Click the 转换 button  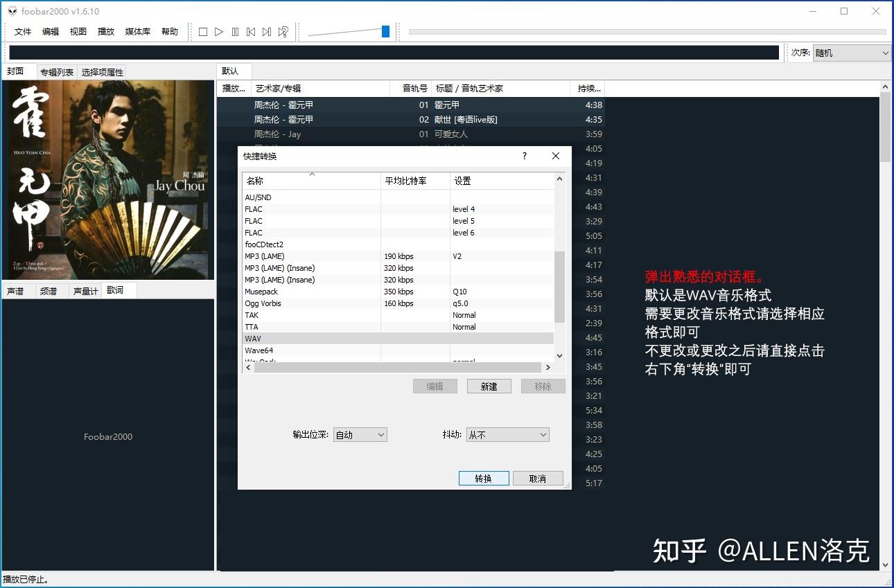(484, 479)
